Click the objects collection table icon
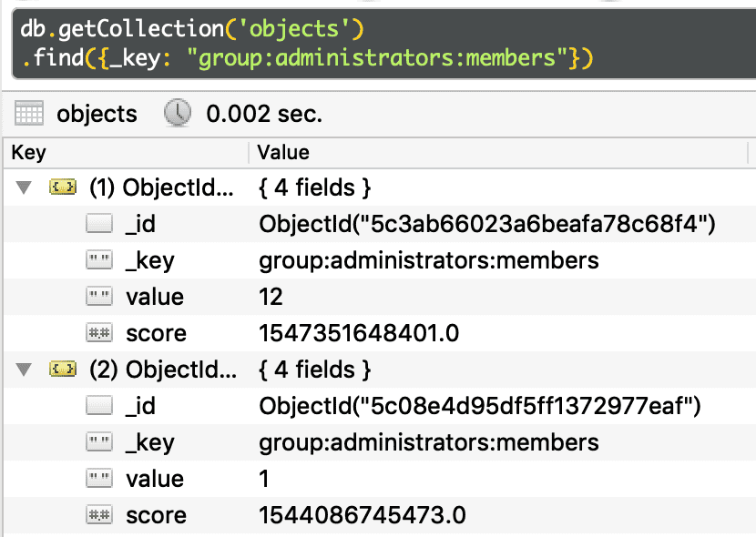The width and height of the screenshot is (756, 537). point(29,114)
